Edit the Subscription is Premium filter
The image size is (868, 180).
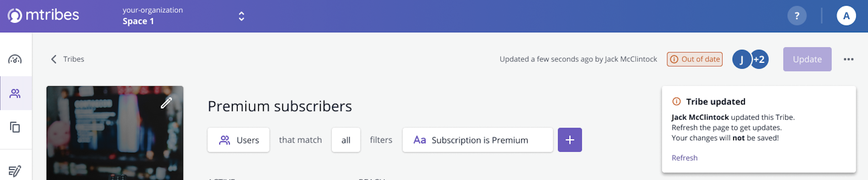click(x=477, y=140)
